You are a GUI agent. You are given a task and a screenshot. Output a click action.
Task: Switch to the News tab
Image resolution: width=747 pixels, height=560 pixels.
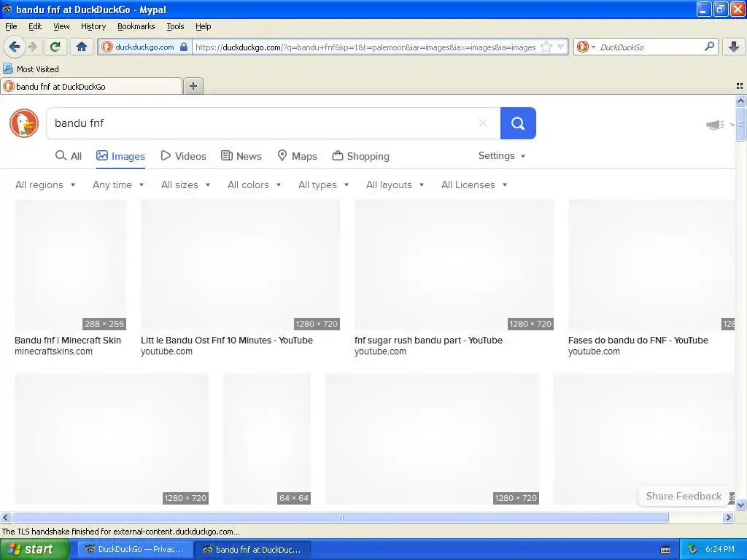point(241,156)
